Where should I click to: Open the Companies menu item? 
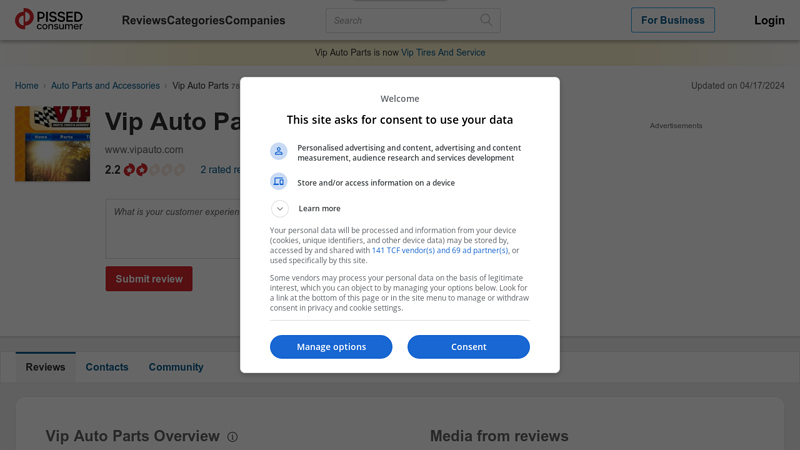point(255,20)
